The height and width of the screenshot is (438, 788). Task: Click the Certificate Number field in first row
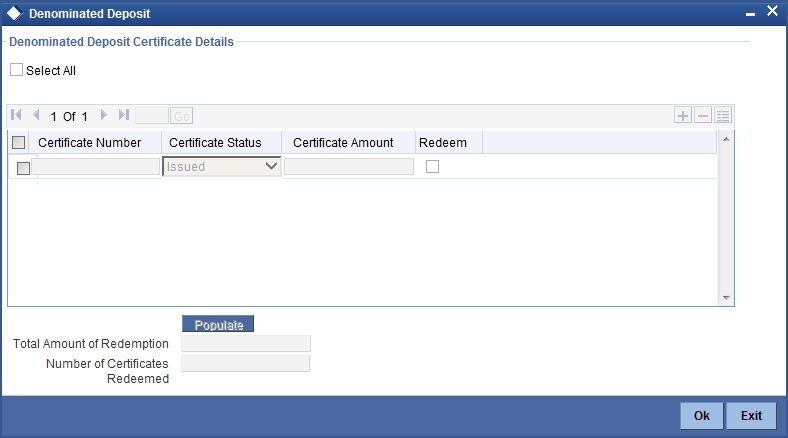coord(95,167)
